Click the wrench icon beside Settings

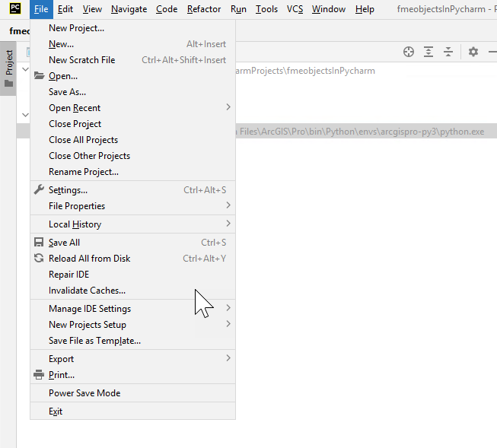click(x=40, y=190)
